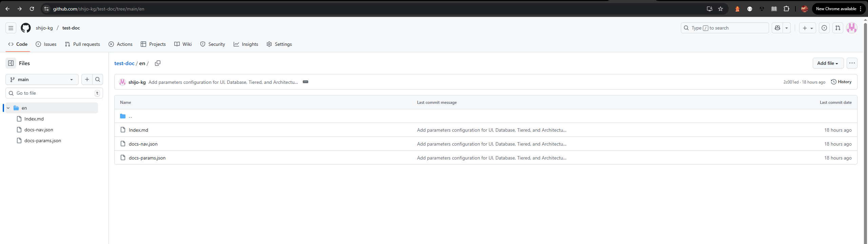Expand the create new plus dropdown
Viewport: 868px width, 244px height.
807,28
